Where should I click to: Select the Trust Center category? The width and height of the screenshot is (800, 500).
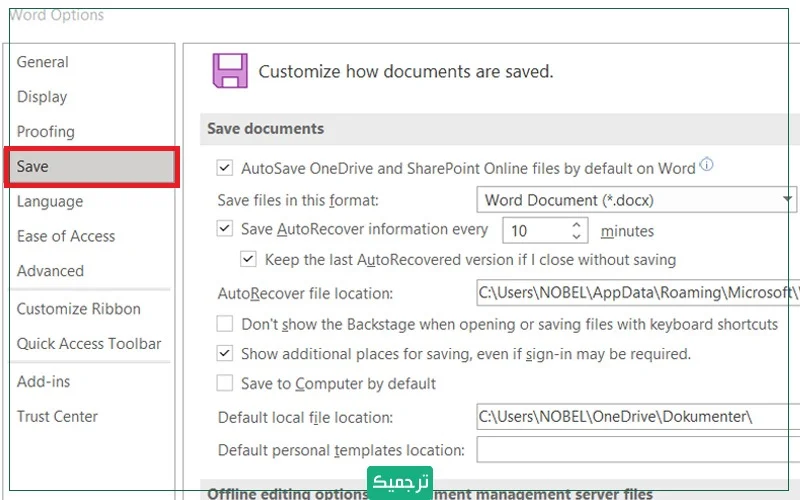click(58, 416)
